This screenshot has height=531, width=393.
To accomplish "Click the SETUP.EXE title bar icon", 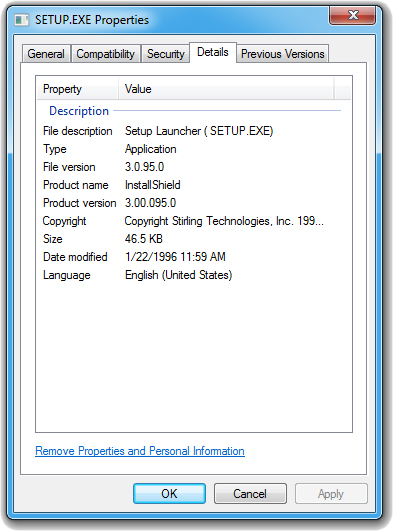I will point(21,20).
